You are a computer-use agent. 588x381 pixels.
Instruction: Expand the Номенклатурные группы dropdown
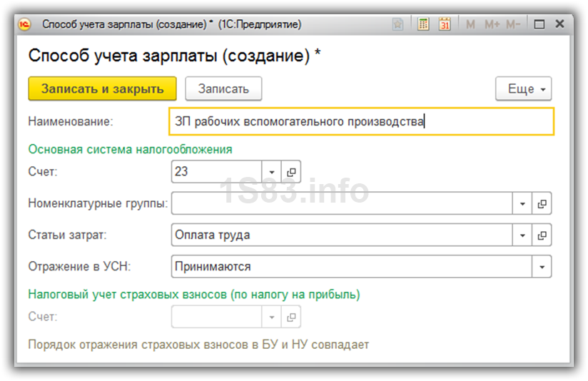pos(522,204)
